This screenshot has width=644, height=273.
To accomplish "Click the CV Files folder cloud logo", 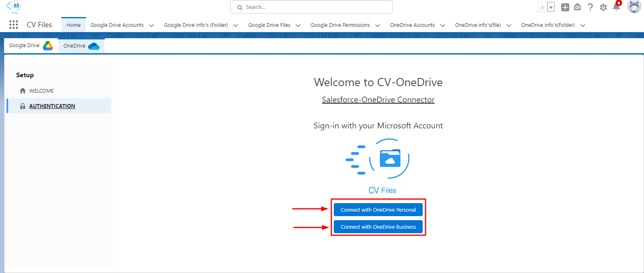I will coord(377,159).
